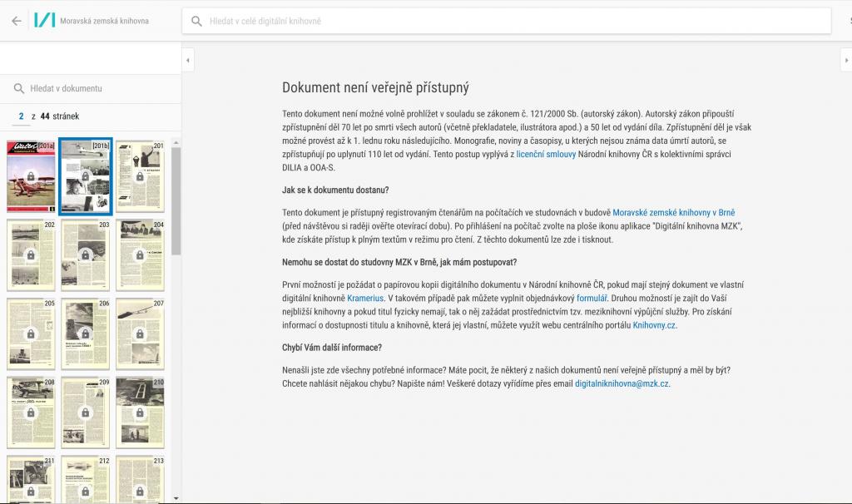The image size is (852, 504).
Task: Select page 201b thumbnail
Action: (x=85, y=175)
